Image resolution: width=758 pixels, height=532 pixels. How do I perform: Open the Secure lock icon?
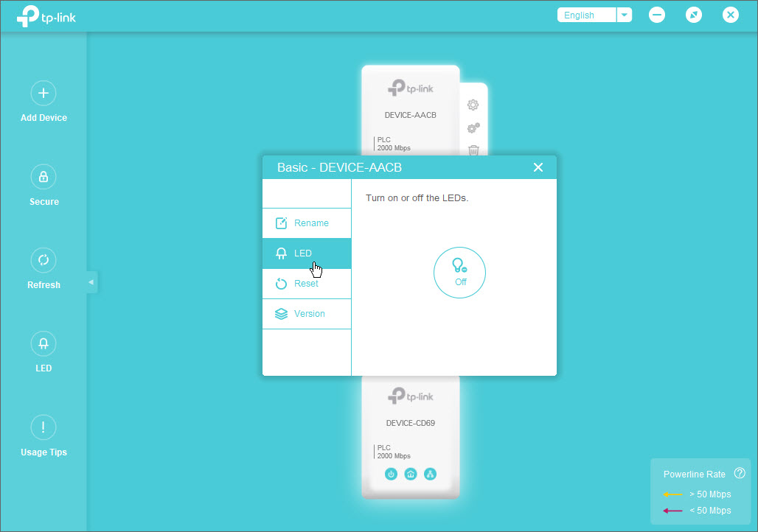point(44,177)
